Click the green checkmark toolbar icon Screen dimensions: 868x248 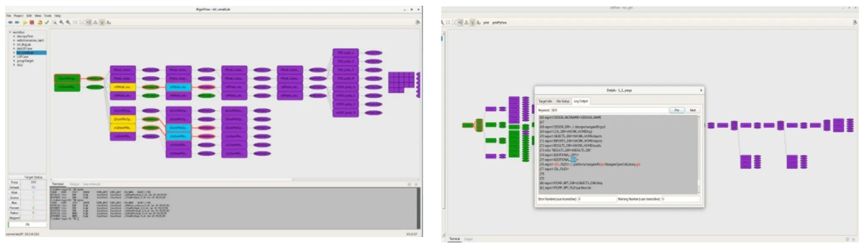[x=47, y=23]
